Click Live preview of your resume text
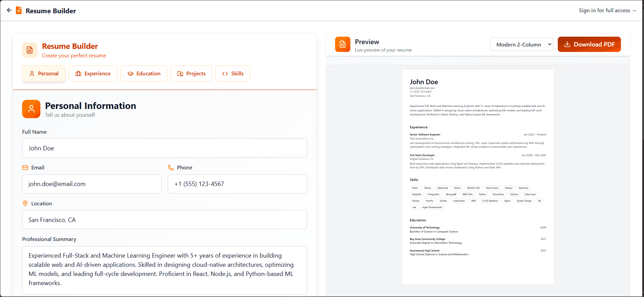Screen dimensions: 644x297 coord(383,50)
